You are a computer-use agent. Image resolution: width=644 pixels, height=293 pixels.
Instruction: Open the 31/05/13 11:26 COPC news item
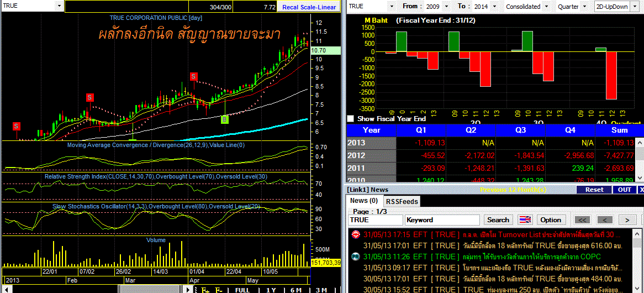tap(482, 257)
